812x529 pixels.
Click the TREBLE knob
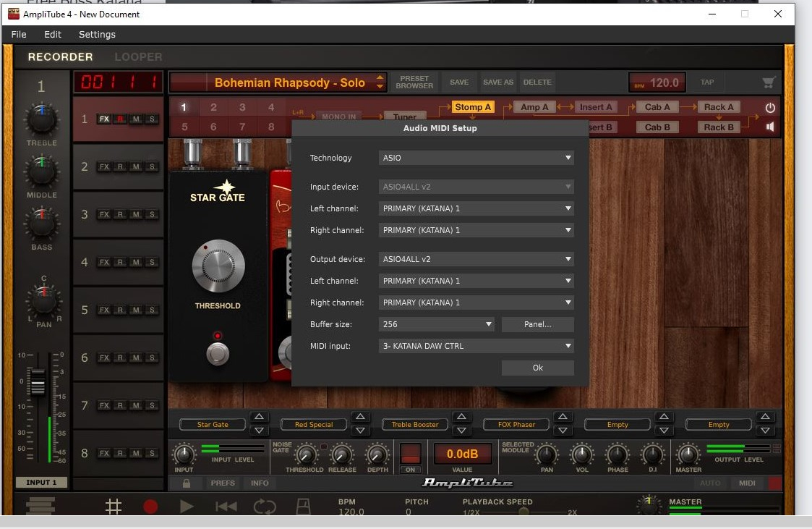[41, 119]
